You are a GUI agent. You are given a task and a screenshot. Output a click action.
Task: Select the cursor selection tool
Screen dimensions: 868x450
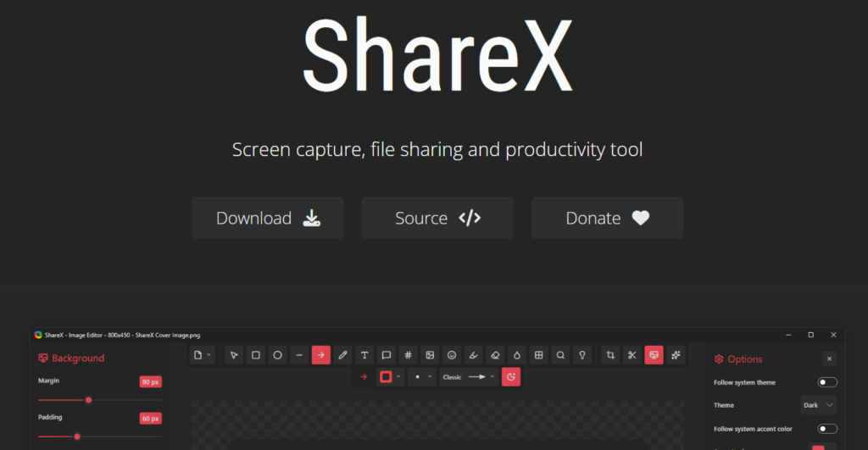[x=234, y=355]
